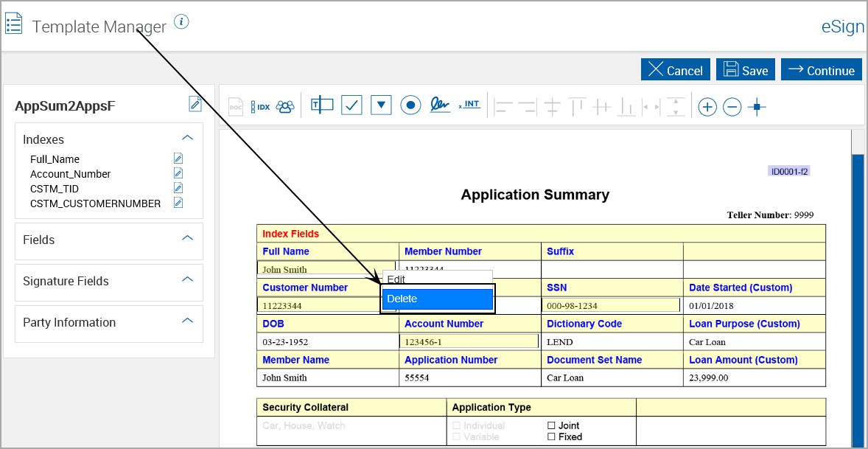Click the align bottom toolbar icon

coord(626,105)
